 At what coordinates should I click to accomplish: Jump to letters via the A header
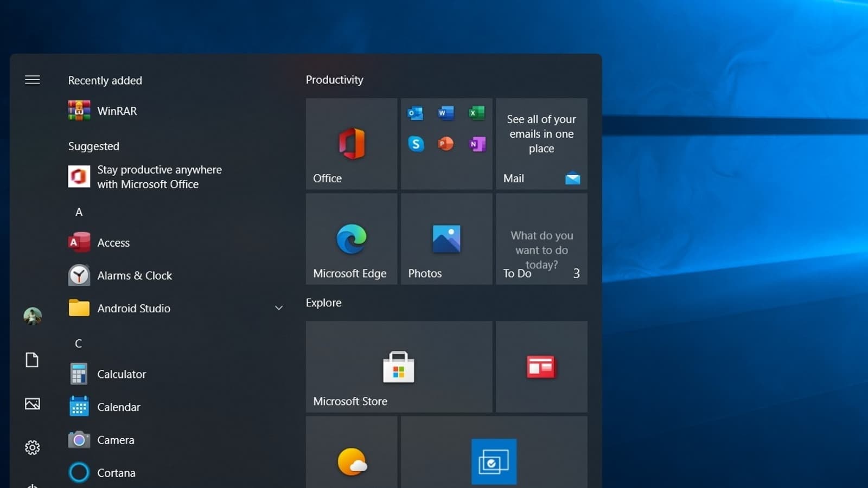(79, 212)
